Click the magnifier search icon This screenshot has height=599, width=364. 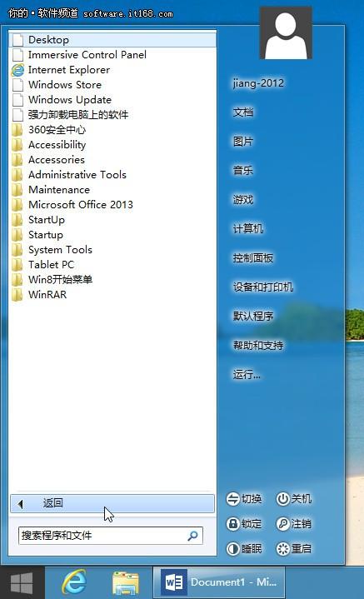[193, 536]
